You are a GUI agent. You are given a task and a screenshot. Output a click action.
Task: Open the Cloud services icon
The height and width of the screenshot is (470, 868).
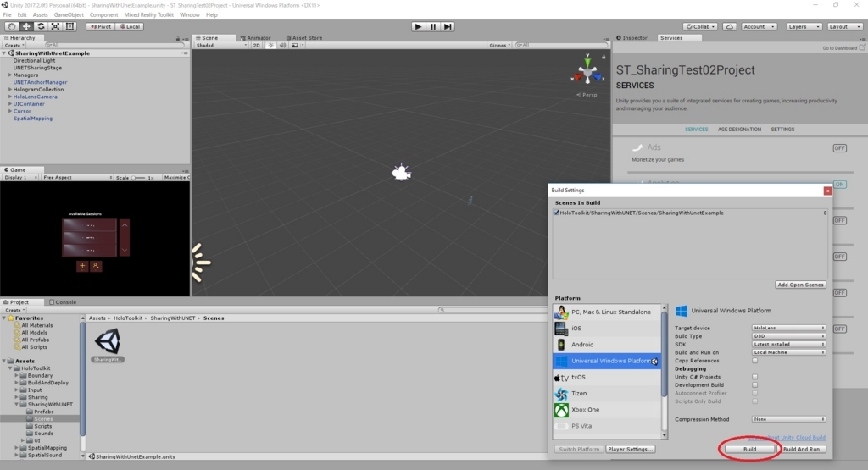[730, 26]
